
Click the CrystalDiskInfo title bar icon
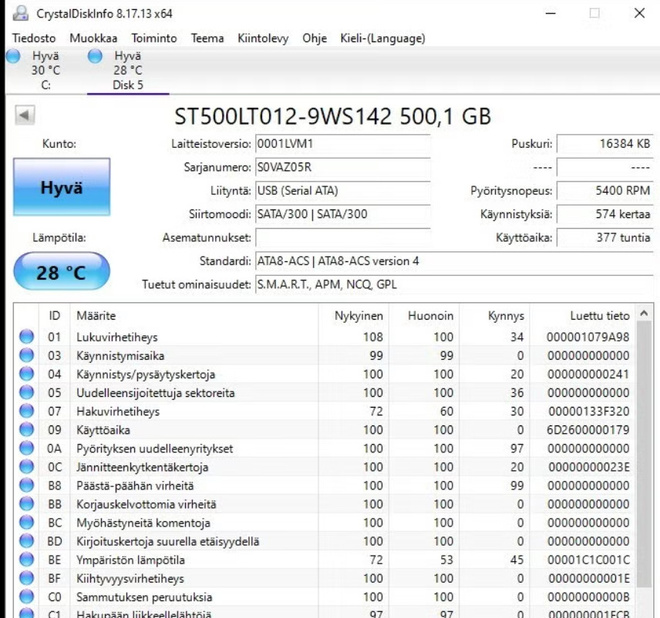tap(21, 13)
